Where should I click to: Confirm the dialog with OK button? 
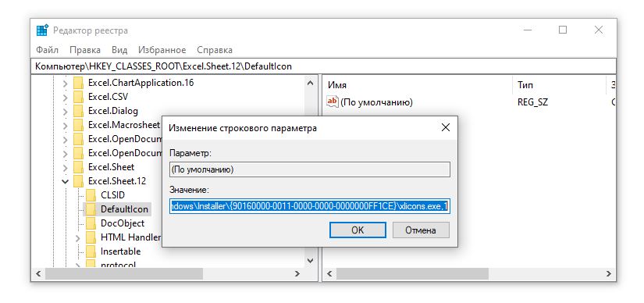coord(358,230)
